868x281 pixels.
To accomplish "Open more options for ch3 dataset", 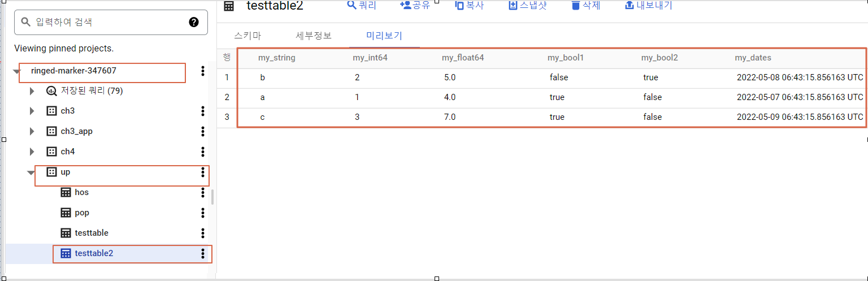I will (x=203, y=111).
